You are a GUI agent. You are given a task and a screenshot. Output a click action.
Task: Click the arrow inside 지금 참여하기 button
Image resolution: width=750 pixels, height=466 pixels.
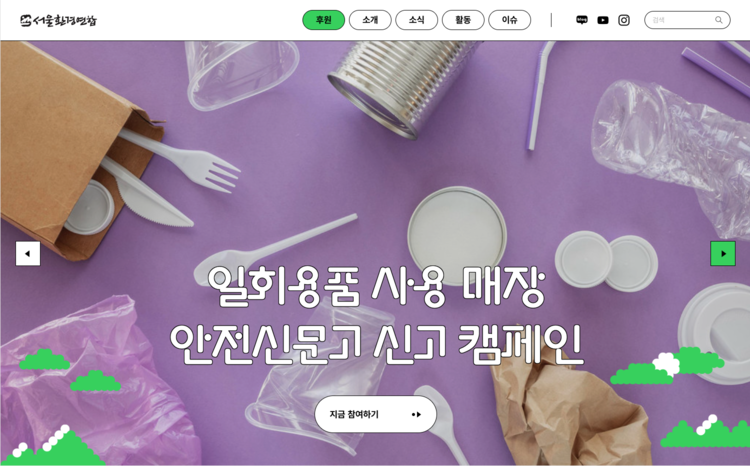coord(417,414)
